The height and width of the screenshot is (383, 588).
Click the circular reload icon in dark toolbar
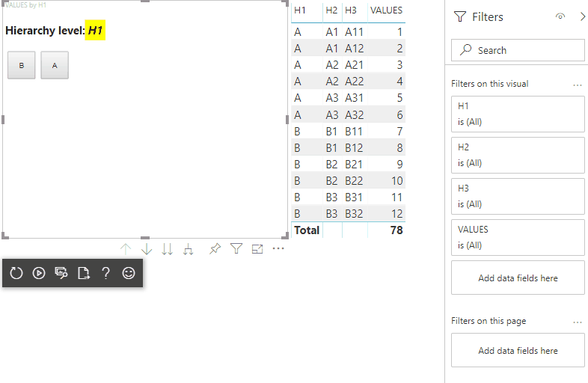click(x=16, y=274)
